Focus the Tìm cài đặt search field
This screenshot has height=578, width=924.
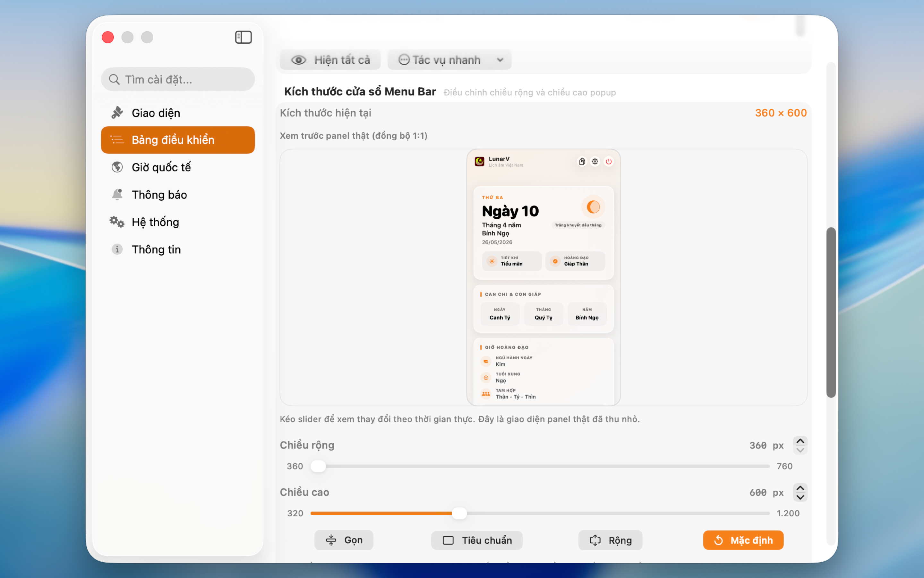tap(178, 79)
